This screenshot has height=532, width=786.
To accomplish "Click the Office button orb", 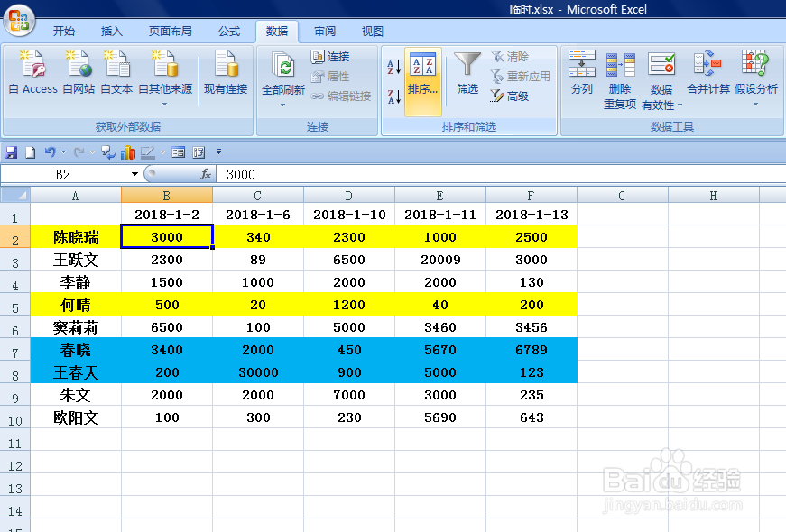I will [19, 20].
